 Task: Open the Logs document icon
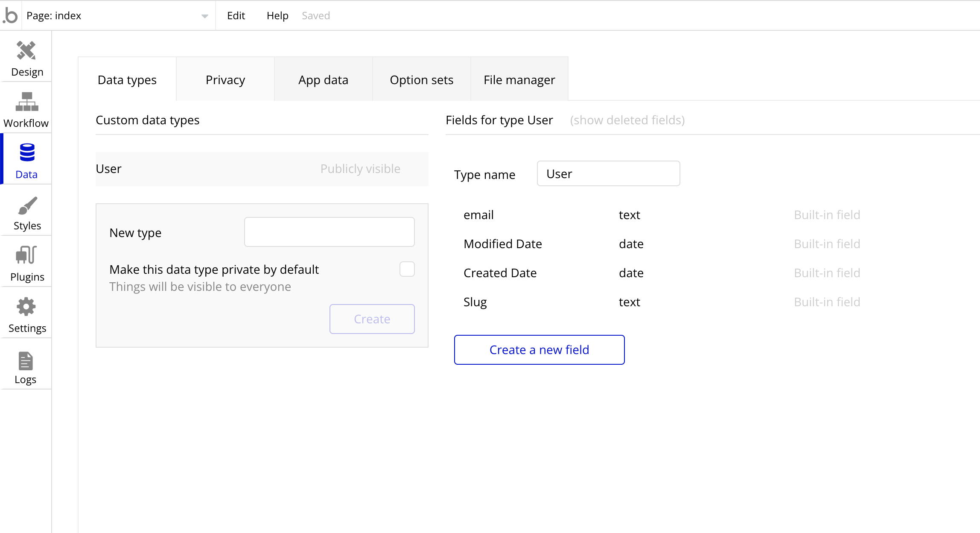pyautogui.click(x=26, y=361)
